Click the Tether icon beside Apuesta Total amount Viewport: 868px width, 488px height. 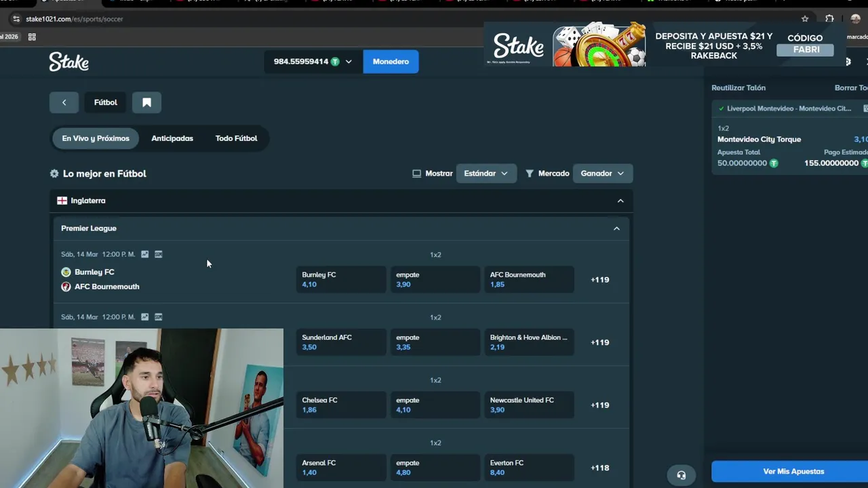pos(774,163)
